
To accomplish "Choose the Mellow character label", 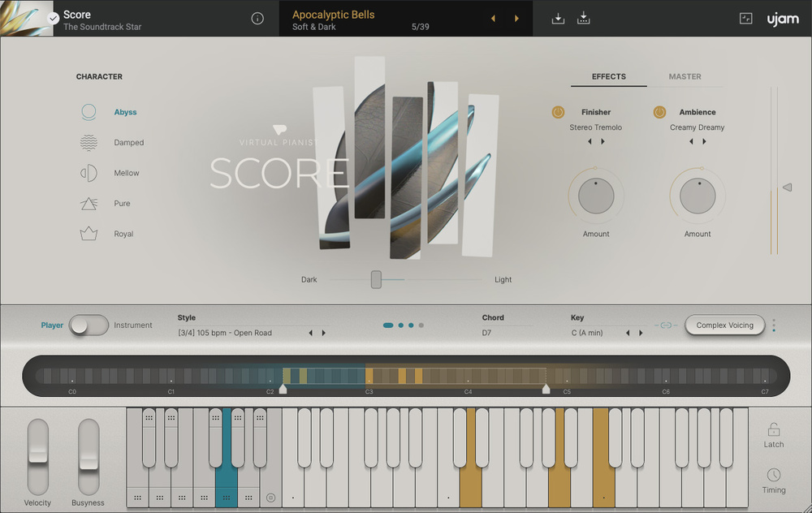I will [127, 173].
